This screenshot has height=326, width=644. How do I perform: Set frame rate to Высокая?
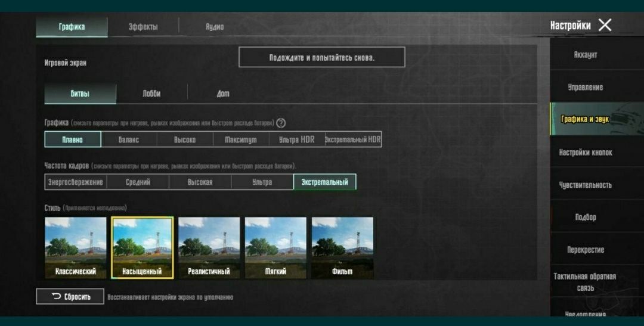click(200, 182)
